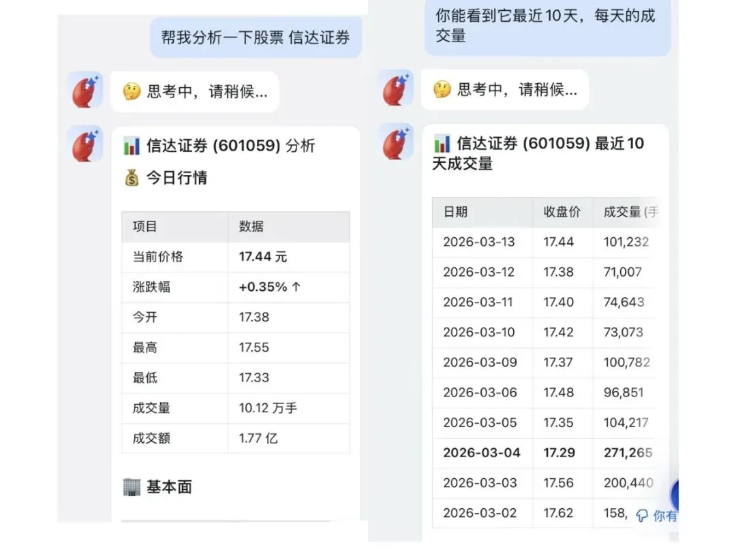Image resolution: width=736 pixels, height=560 pixels.
Task: Click thinking emoji in left 思考中 bubble
Action: (132, 91)
